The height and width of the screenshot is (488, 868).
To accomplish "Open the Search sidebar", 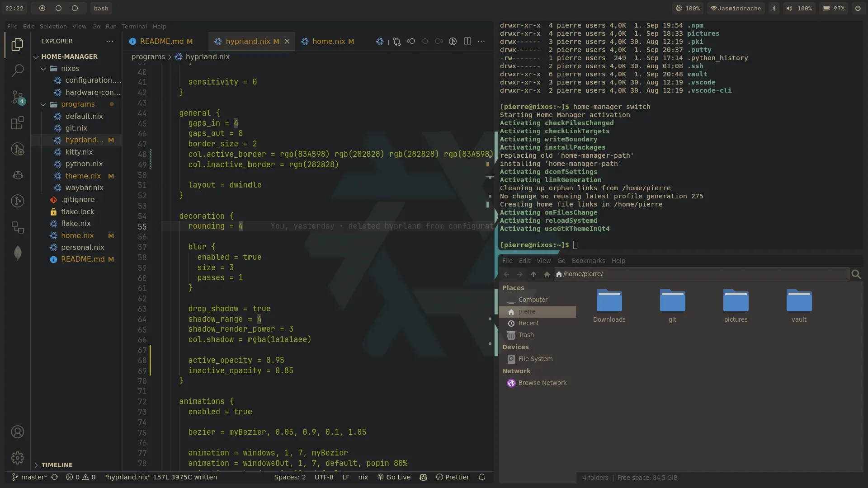I will click(x=17, y=71).
